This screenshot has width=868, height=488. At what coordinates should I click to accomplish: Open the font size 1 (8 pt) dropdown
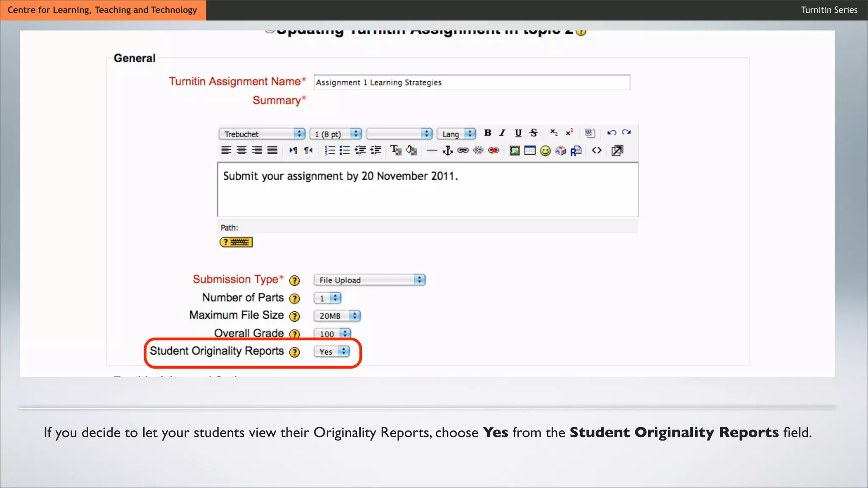pos(335,134)
